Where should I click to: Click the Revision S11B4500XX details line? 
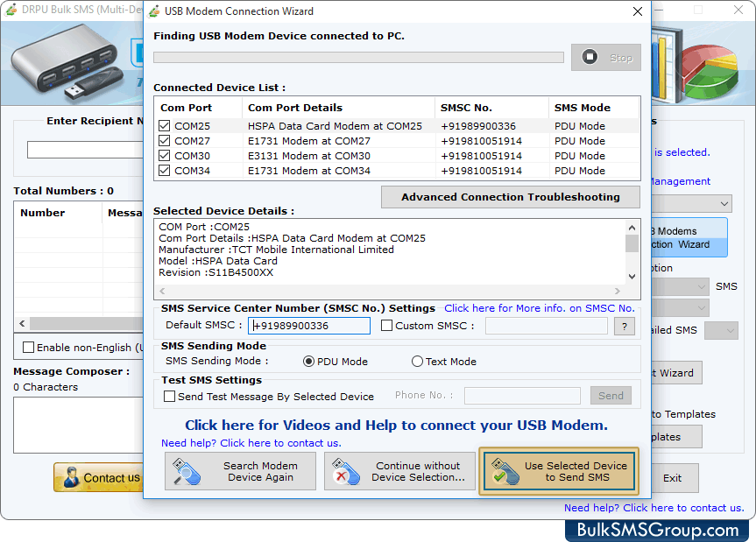pos(216,272)
